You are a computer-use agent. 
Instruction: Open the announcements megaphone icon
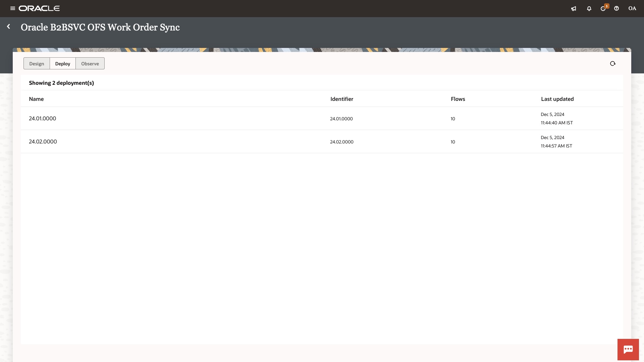pyautogui.click(x=573, y=8)
